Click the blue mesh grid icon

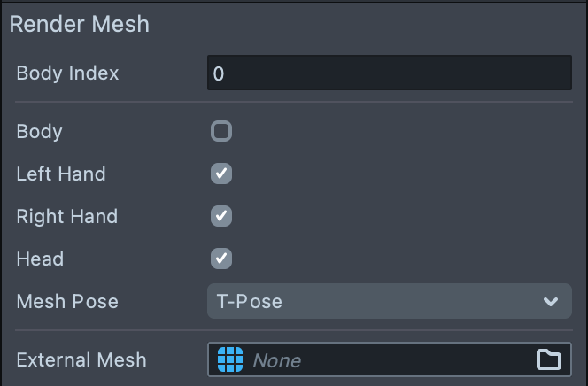[x=230, y=359]
